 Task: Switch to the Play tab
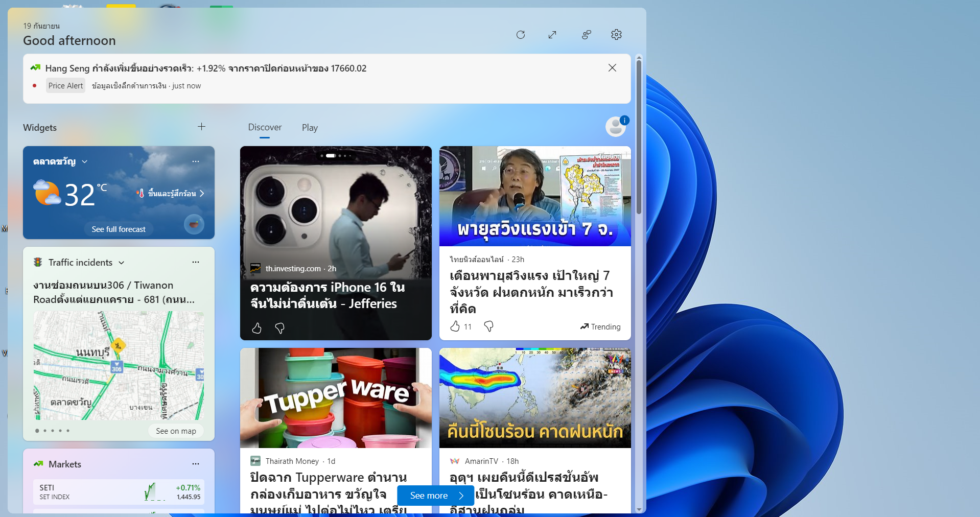pyautogui.click(x=310, y=128)
